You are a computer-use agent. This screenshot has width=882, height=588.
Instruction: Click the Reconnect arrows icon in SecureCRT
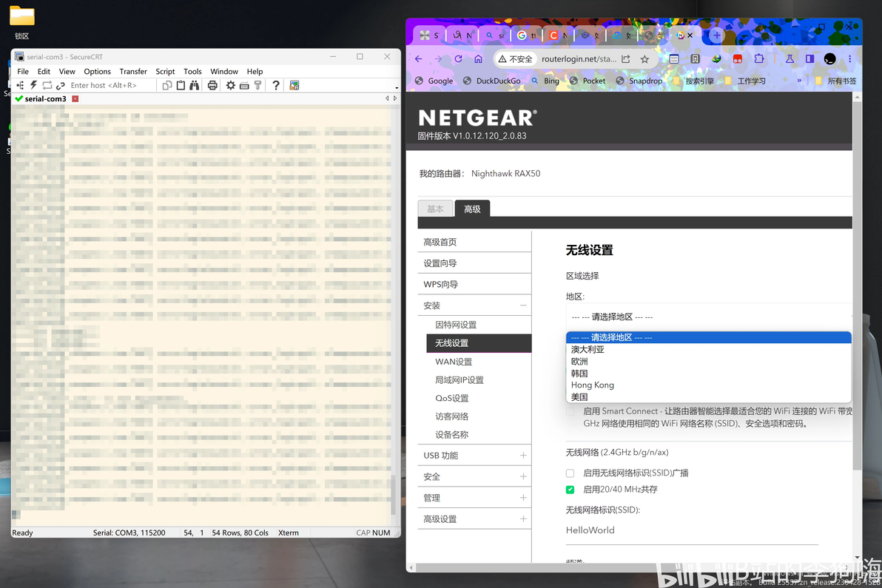[47, 86]
